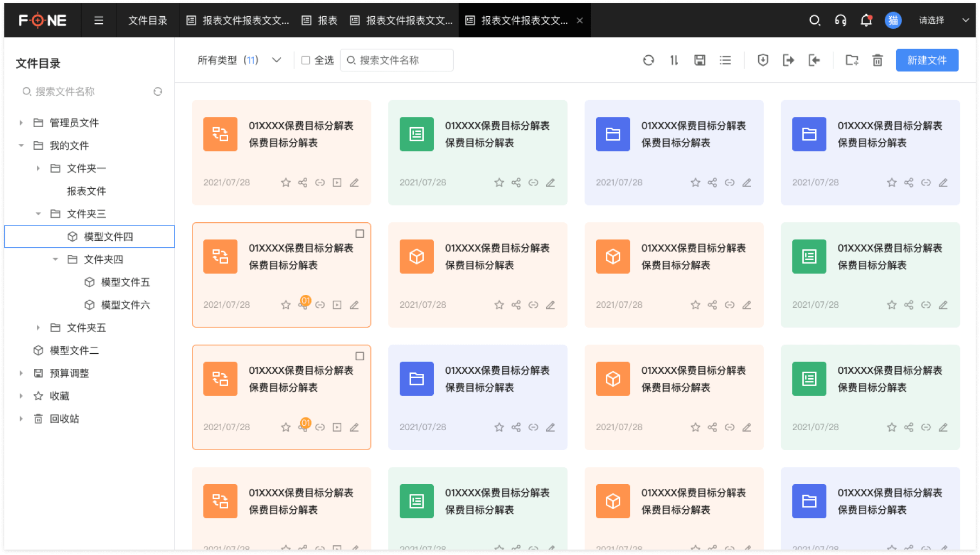This screenshot has height=555, width=980.
Task: Tick the 全选 select-all checkbox
Action: 306,60
